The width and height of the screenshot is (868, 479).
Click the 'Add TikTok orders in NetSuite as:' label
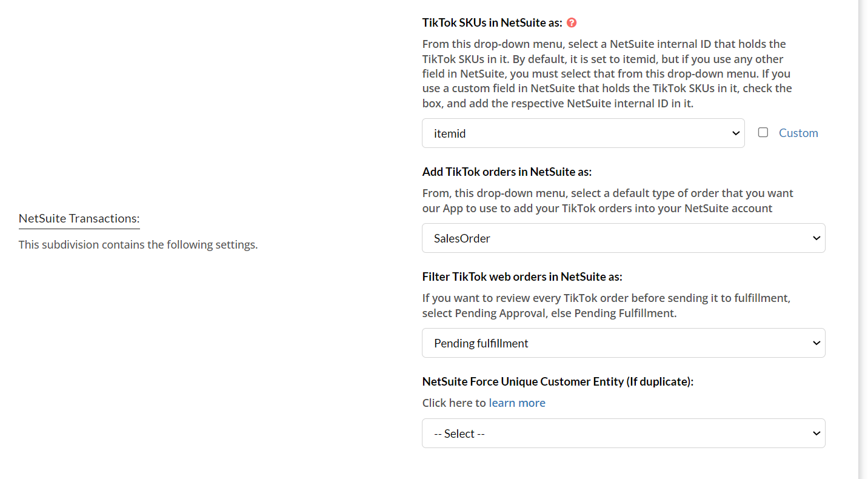507,172
